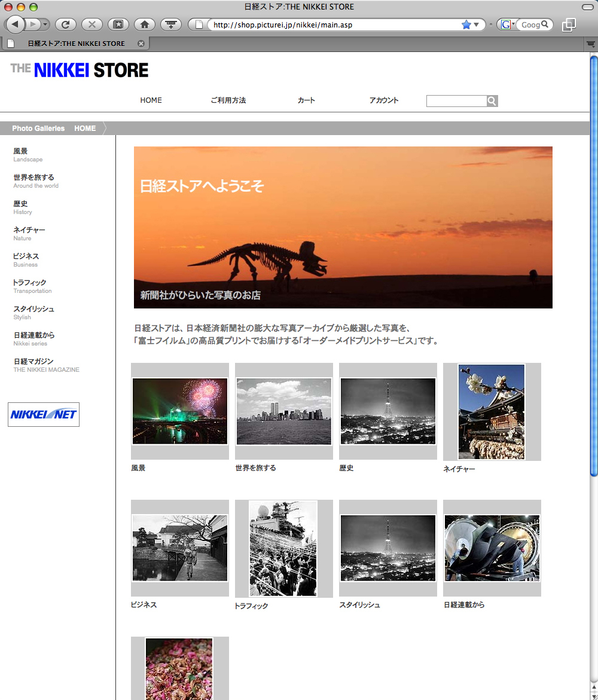Open the back/forward history dropdown arrow
This screenshot has height=700, width=598.
pyautogui.click(x=45, y=25)
